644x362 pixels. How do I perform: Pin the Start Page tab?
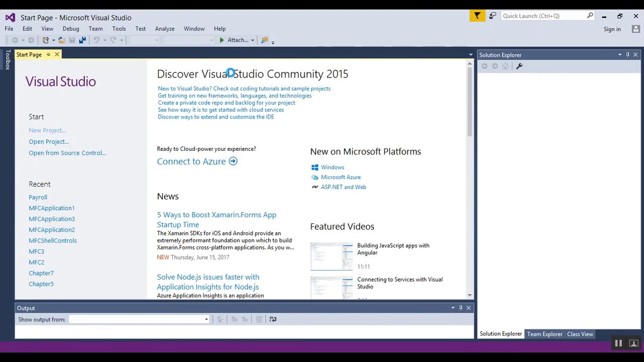point(48,54)
